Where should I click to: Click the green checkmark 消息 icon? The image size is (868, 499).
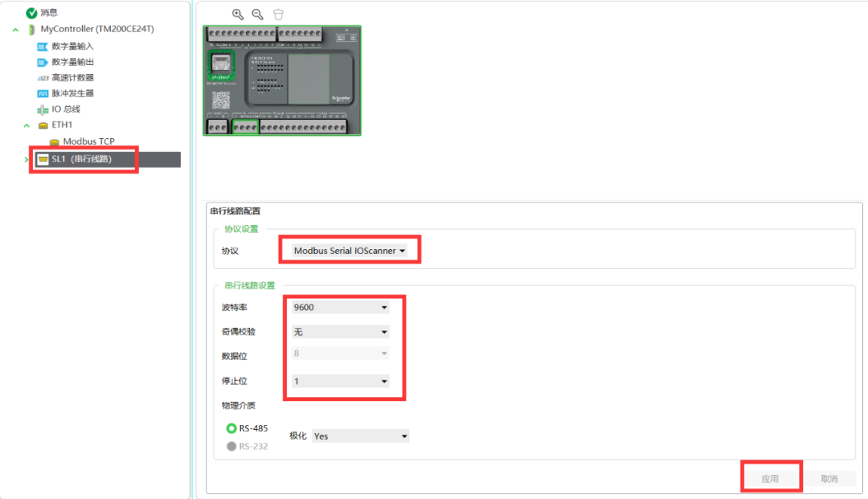pos(31,13)
